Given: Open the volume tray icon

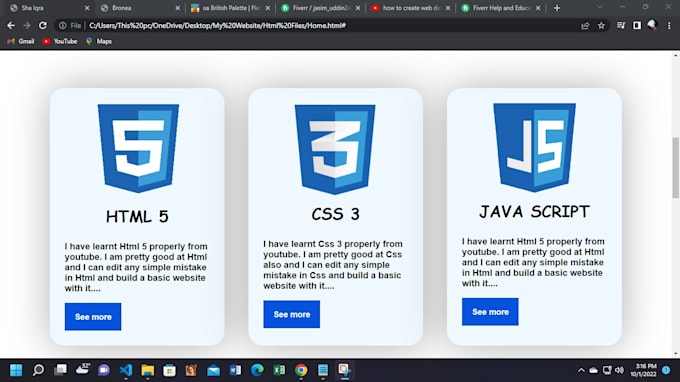Looking at the screenshot, I should coord(619,370).
